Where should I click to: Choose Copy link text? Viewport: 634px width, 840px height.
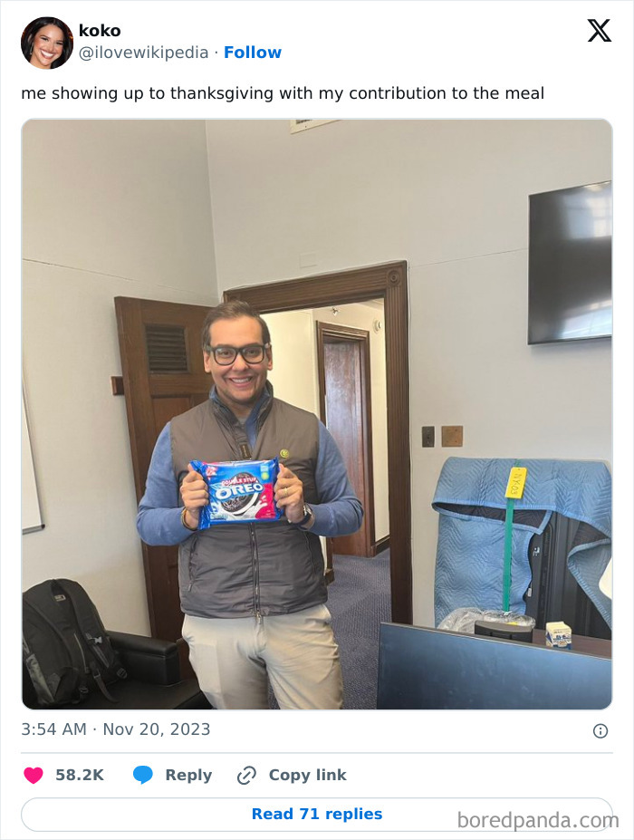[307, 775]
